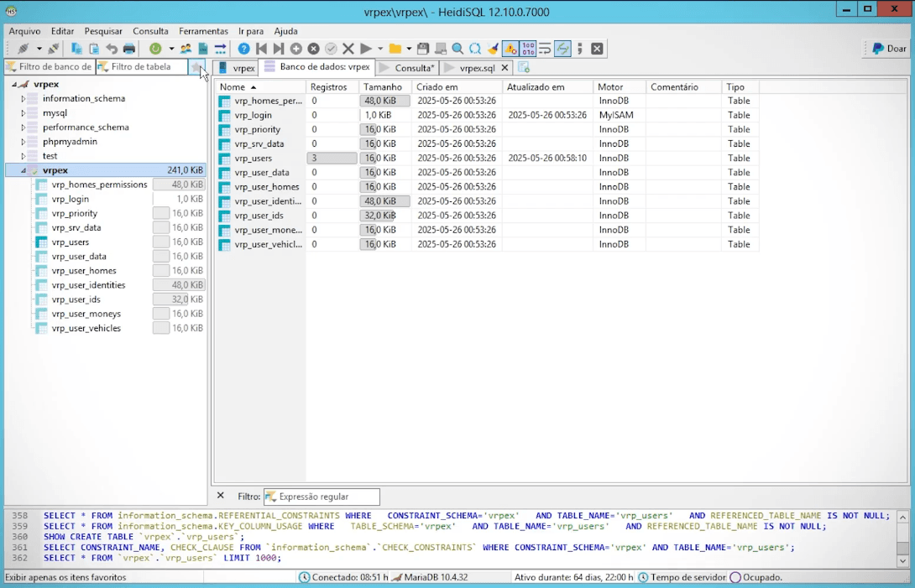Sort by the Motor column header
The image size is (915, 588).
pos(620,87)
